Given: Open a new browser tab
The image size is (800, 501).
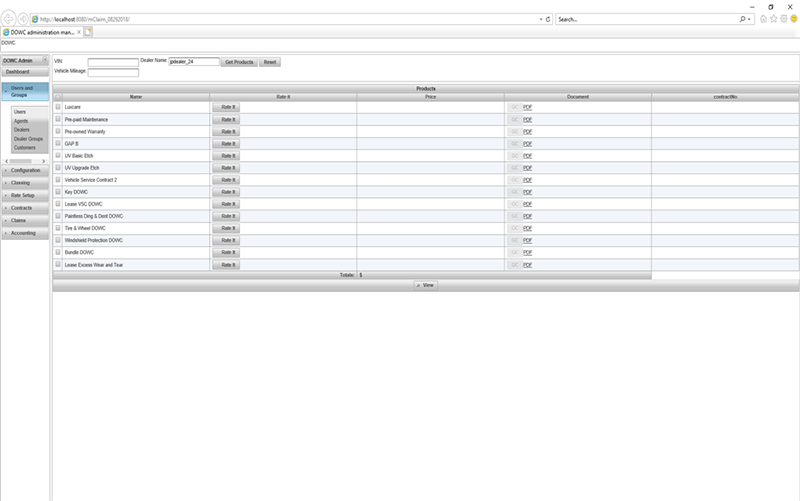Looking at the screenshot, I should coord(88,32).
